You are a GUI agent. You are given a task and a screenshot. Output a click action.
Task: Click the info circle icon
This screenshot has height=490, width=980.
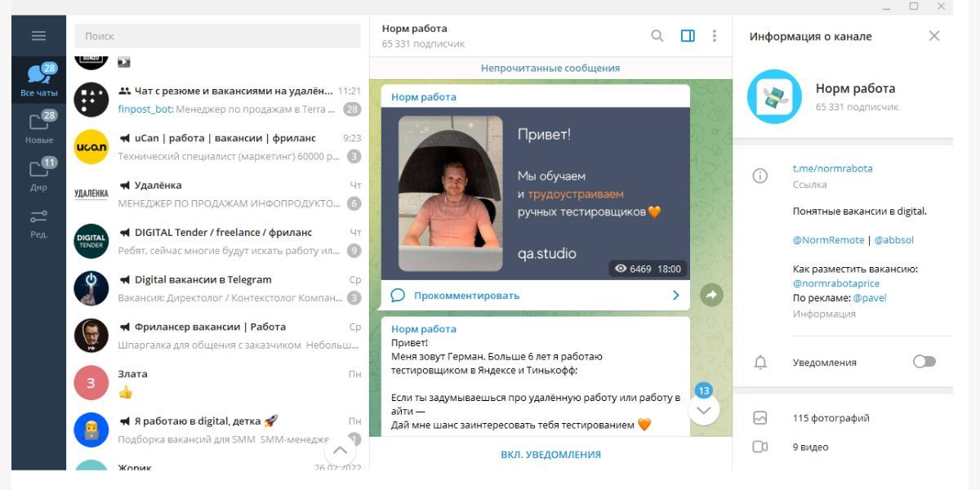[760, 176]
